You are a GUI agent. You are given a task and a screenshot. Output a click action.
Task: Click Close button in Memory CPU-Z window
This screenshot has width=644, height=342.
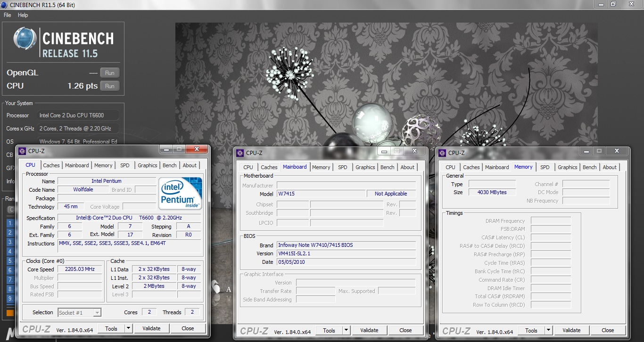(608, 330)
